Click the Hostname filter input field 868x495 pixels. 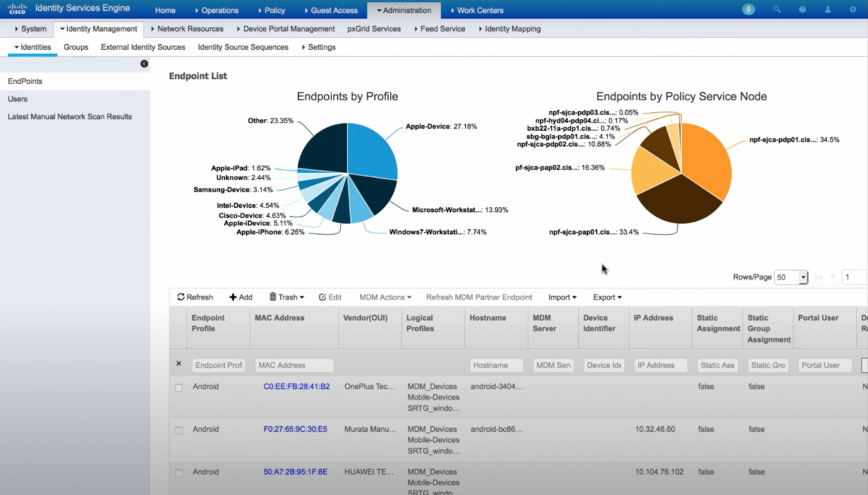click(x=496, y=365)
